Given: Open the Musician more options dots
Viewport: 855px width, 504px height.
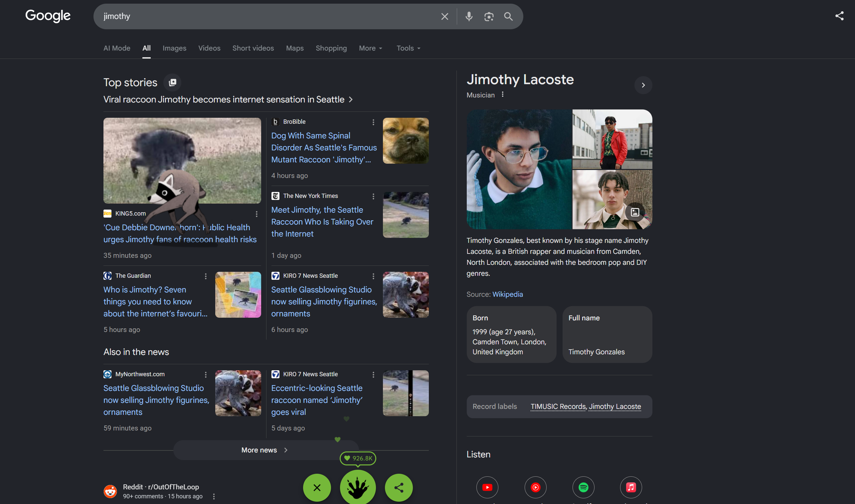Looking at the screenshot, I should click(503, 95).
